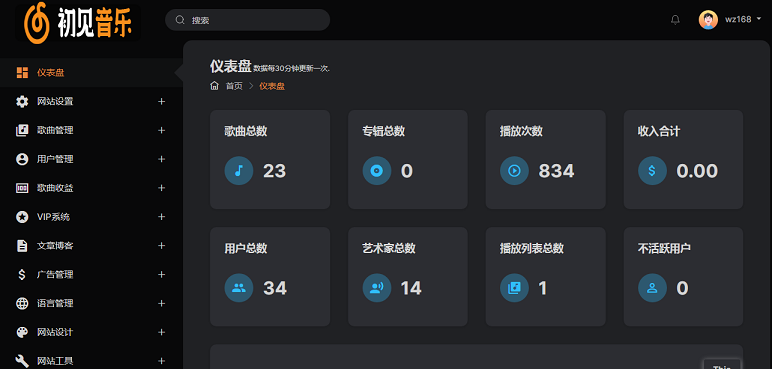Viewport: 772px width, 369px height.
Task: Click the 歌曲管理 music library icon
Action: pos(22,131)
